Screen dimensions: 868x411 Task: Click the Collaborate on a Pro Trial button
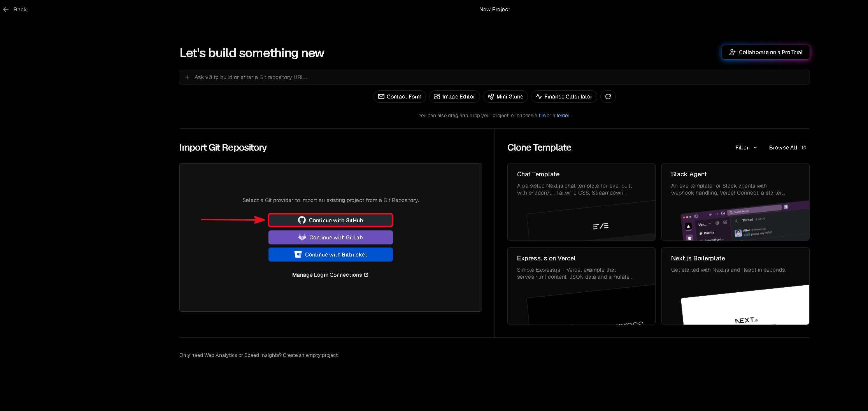pyautogui.click(x=766, y=52)
